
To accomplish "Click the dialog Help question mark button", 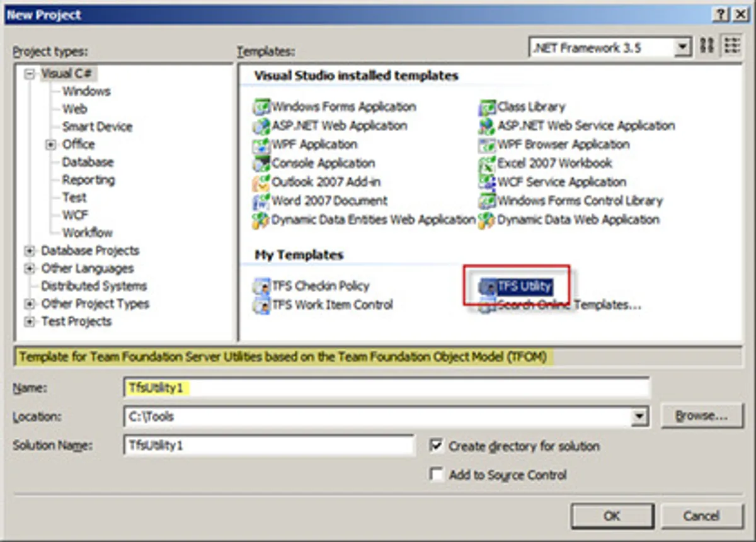I will [720, 14].
